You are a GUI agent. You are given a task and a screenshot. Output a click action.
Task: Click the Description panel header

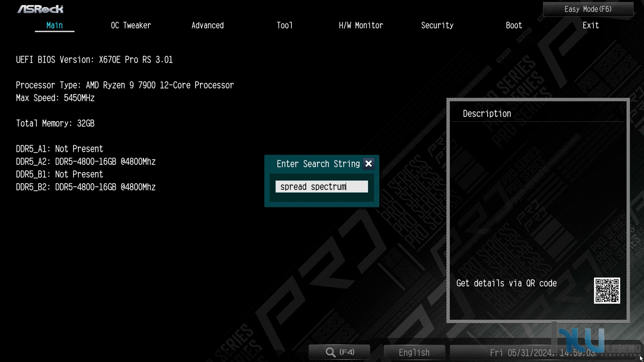tap(487, 114)
